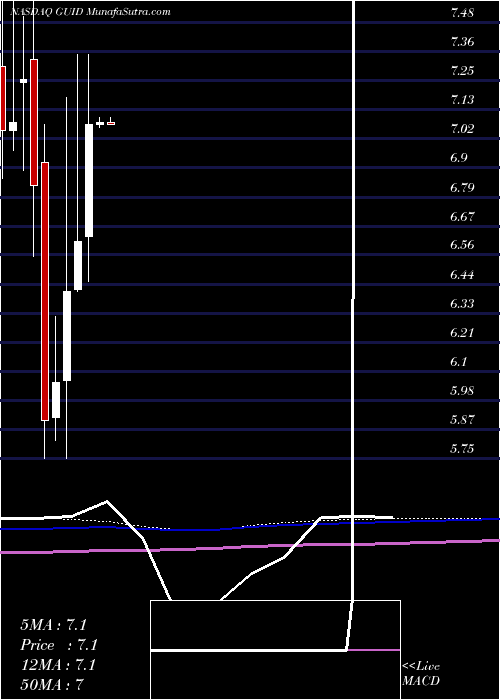500x700 pixels.
Task: Click the 7.13 price axis label
Action: [x=462, y=100]
